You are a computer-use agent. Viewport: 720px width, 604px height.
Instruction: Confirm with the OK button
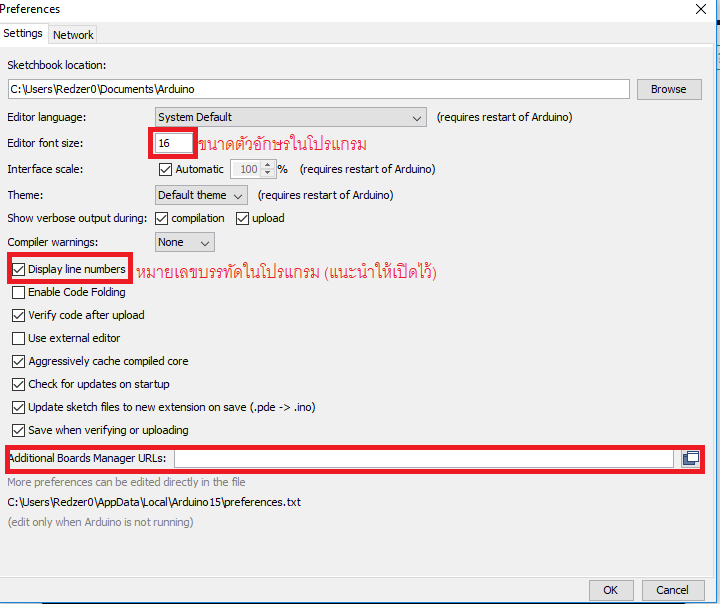click(x=611, y=590)
